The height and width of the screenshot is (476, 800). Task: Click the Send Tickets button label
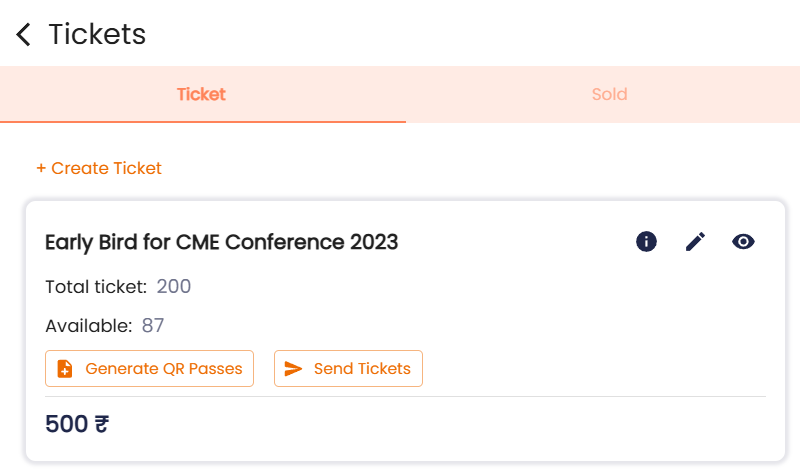[362, 368]
